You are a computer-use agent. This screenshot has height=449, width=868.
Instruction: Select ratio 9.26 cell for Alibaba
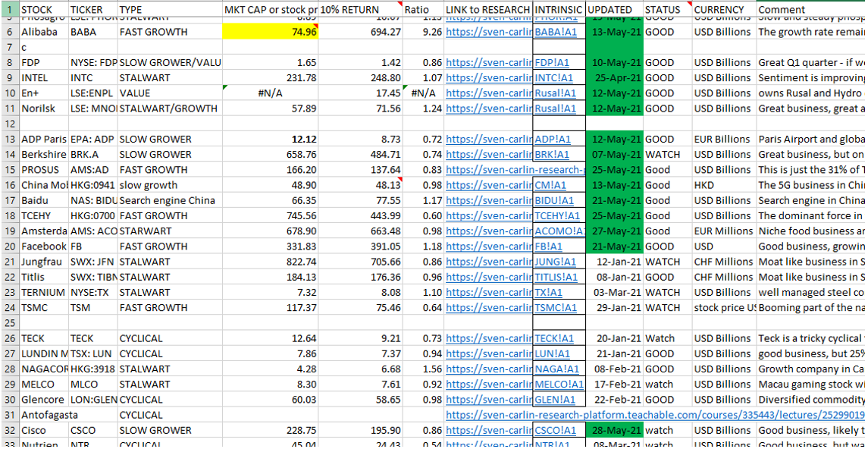tap(424, 32)
